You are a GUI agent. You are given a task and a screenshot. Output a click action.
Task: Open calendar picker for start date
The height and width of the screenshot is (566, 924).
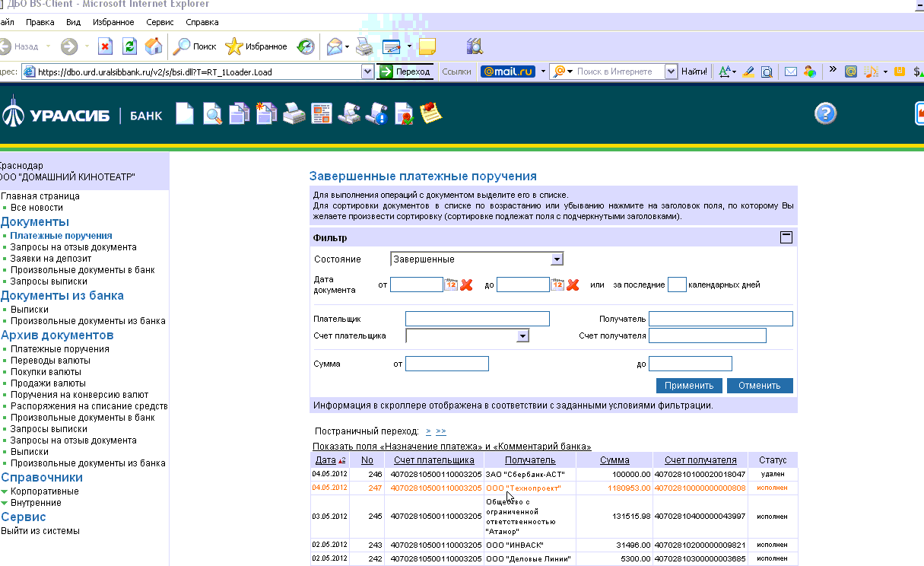pos(451,285)
